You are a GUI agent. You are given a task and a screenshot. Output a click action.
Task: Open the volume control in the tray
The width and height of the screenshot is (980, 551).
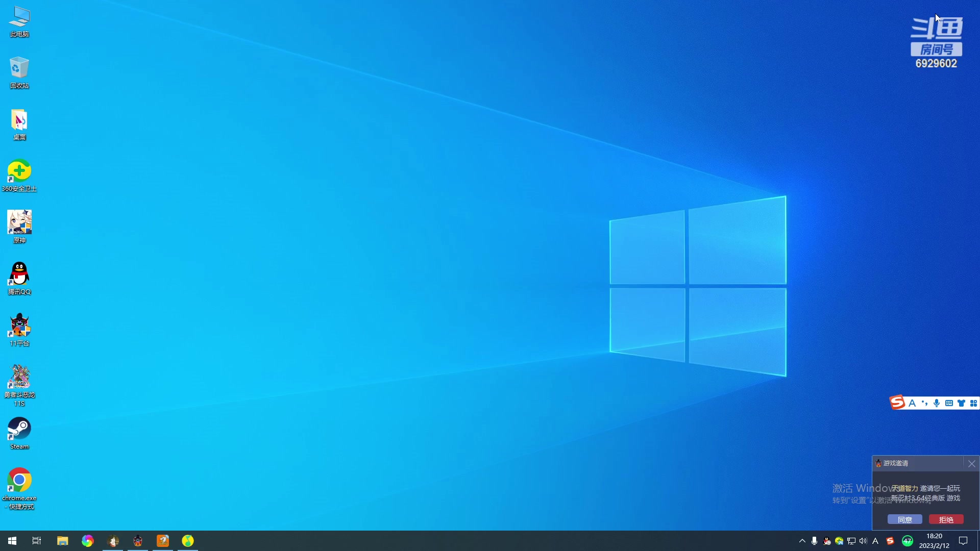[x=863, y=541]
